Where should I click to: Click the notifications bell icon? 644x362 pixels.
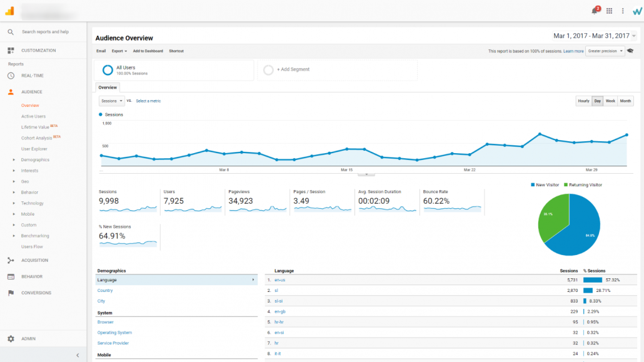click(595, 11)
